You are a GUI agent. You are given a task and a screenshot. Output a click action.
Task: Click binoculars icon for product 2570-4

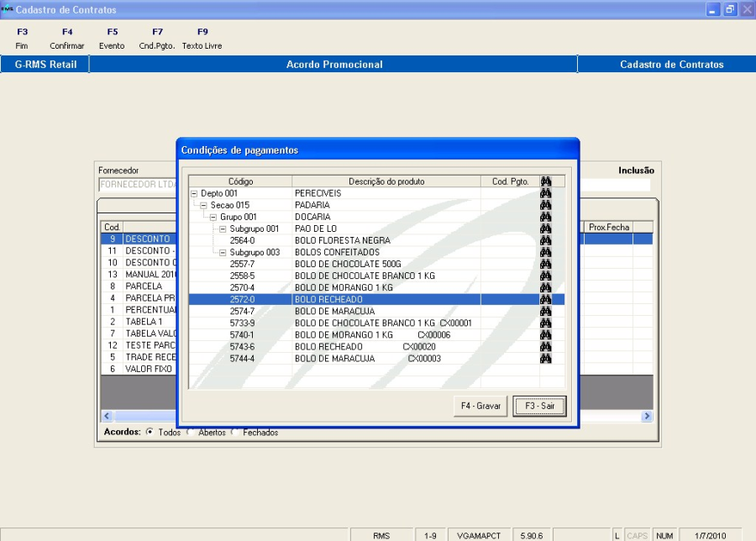point(545,287)
